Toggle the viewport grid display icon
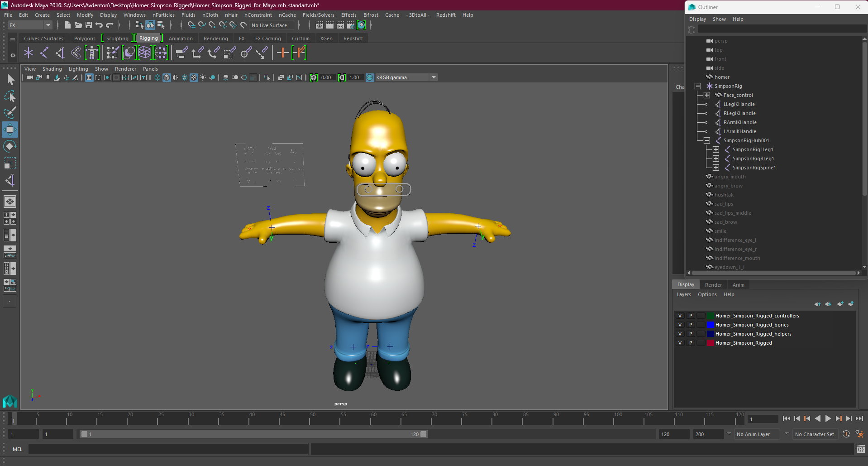This screenshot has height=466, width=868. point(89,77)
